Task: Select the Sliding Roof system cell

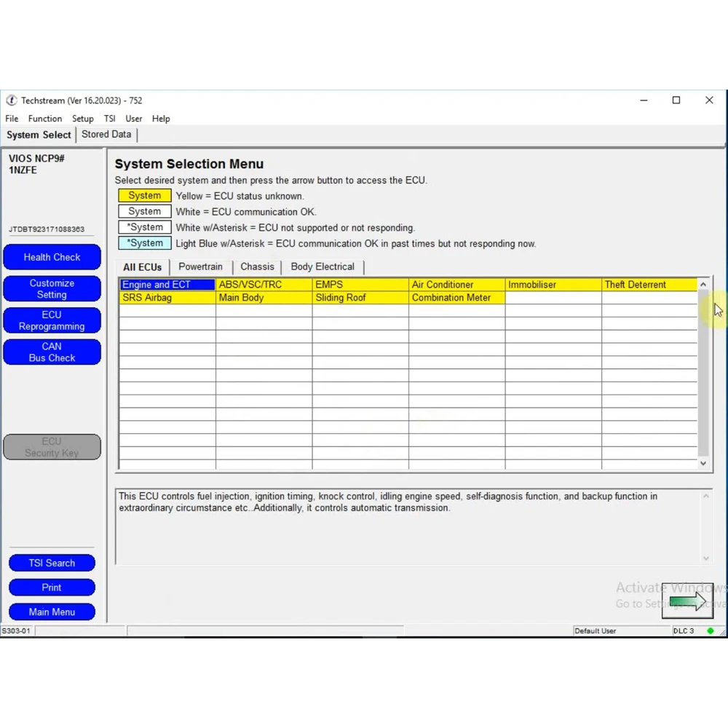Action: tap(360, 298)
